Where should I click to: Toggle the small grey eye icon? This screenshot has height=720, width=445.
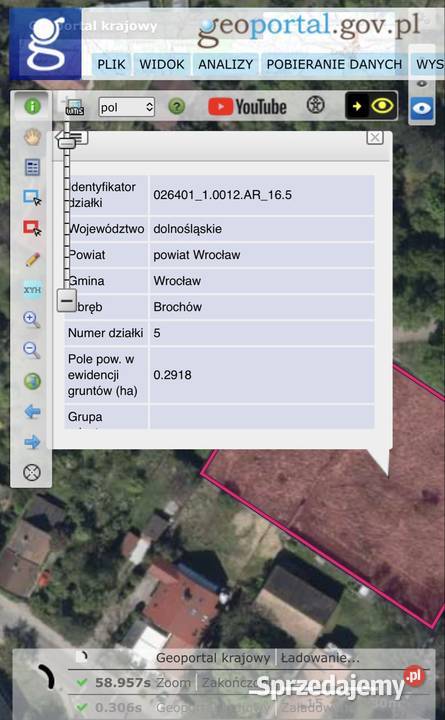[x=422, y=84]
